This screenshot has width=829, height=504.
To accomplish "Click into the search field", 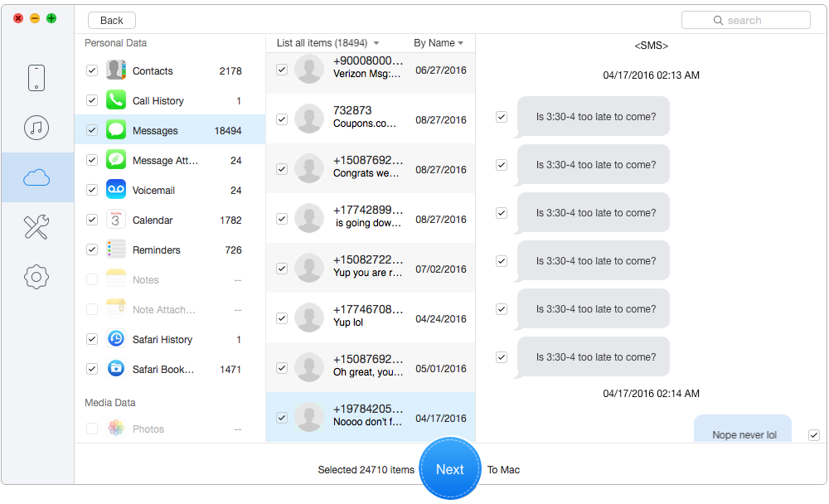I will click(x=746, y=20).
